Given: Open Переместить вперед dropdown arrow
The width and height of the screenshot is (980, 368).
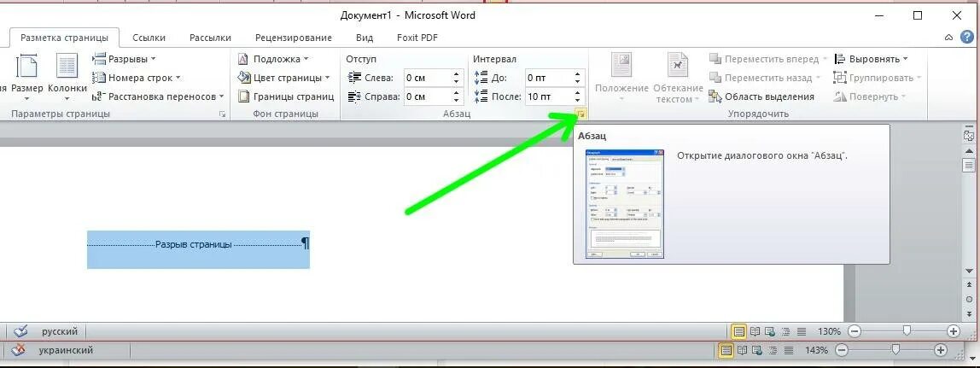Looking at the screenshot, I should pos(825,59).
